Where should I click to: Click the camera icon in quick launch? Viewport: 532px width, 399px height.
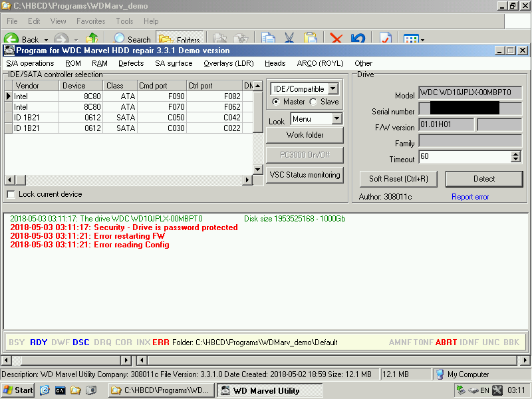[91, 390]
